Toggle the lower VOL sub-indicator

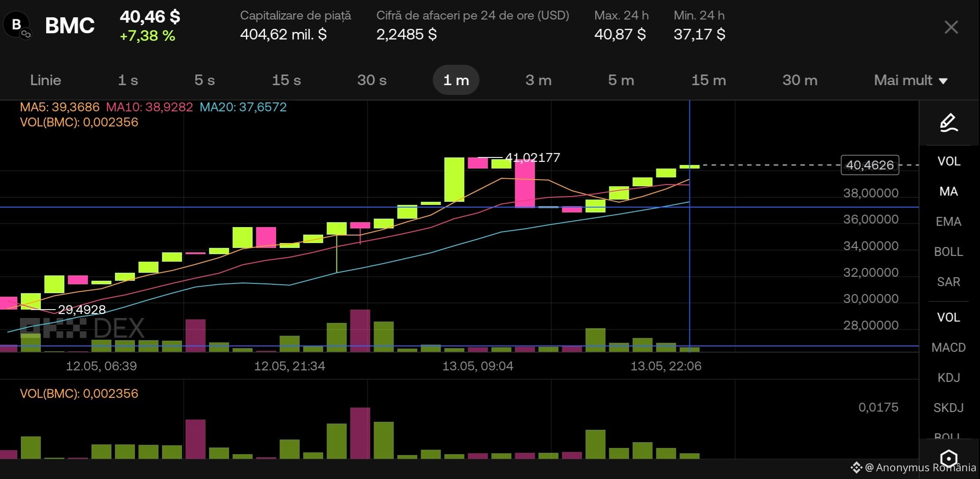(949, 318)
